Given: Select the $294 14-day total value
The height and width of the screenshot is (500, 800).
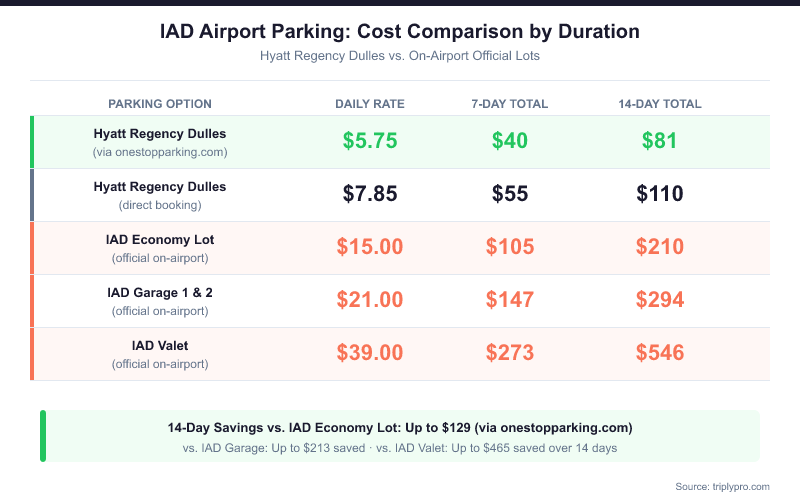Looking at the screenshot, I should [x=660, y=300].
